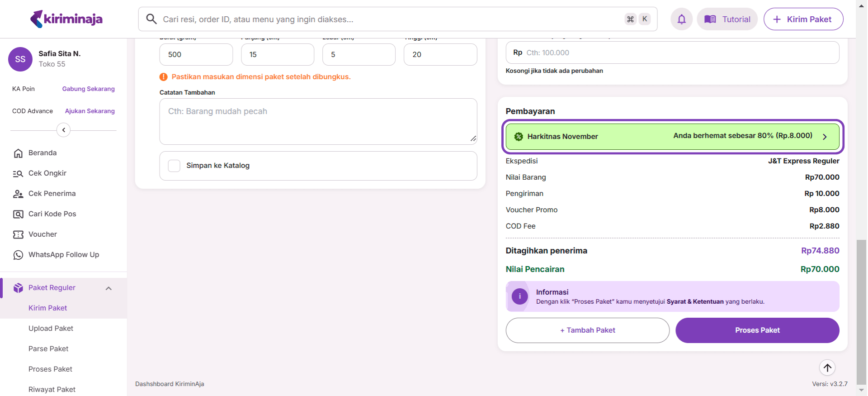Screen dimensions: 868x396
Task: Open the Cek Ongkir sidebar icon
Action: [x=18, y=174]
